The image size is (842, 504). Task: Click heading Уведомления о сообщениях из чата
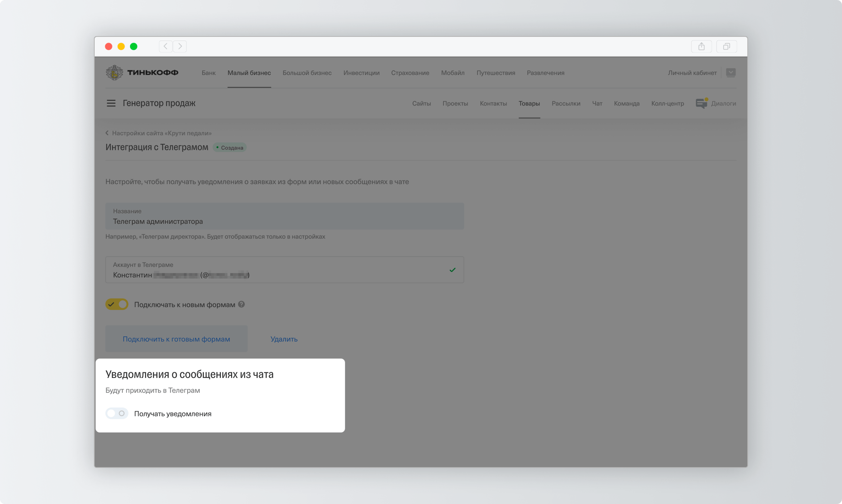[189, 374]
